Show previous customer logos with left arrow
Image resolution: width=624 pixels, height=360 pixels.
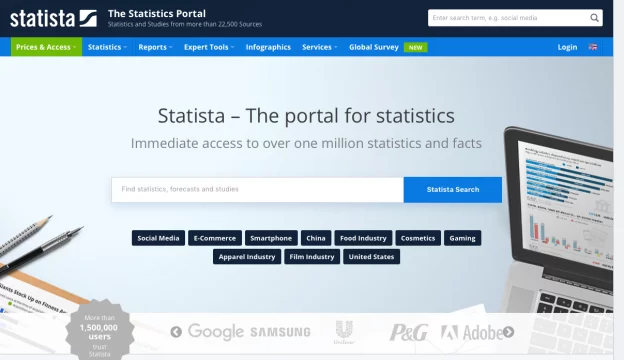pos(176,332)
